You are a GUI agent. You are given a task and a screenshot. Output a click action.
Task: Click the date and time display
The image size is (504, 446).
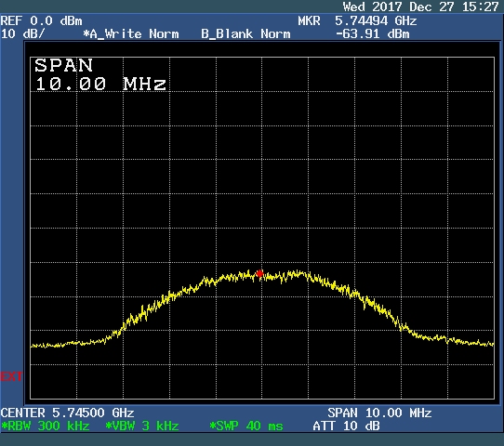point(420,7)
